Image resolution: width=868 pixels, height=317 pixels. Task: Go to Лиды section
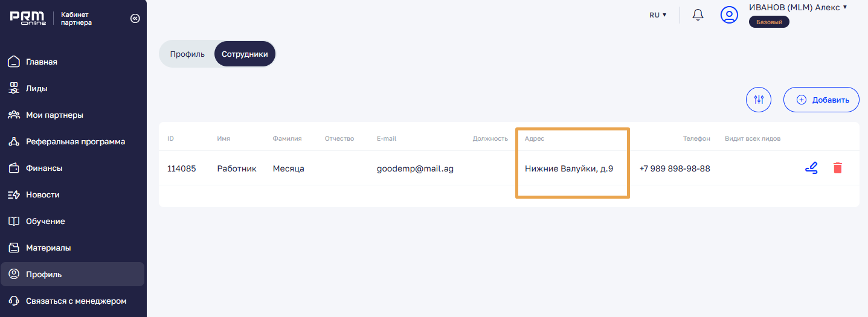click(36, 88)
